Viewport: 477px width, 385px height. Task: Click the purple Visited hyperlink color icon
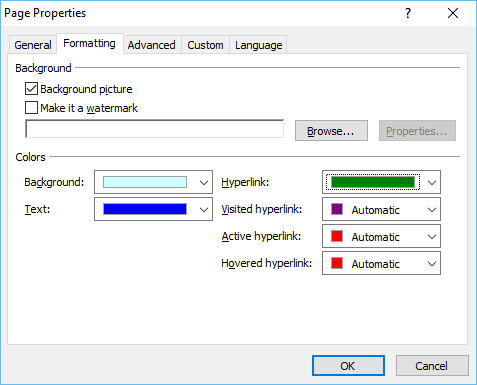(x=337, y=209)
